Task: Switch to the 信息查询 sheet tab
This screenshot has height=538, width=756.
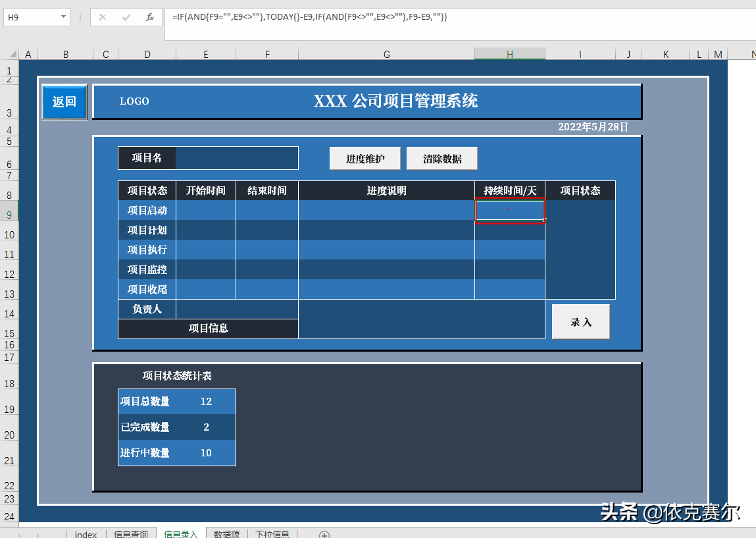Action: point(131,533)
